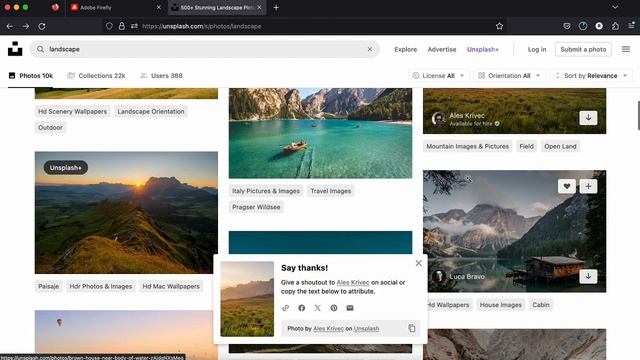Select the Mountain Images & Pictures tag
640x360 pixels.
467,146
